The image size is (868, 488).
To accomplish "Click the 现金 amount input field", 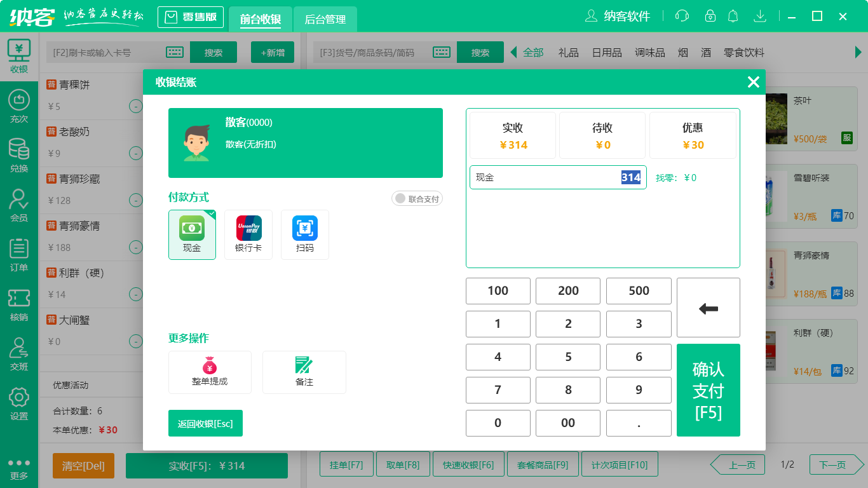I will (x=558, y=177).
